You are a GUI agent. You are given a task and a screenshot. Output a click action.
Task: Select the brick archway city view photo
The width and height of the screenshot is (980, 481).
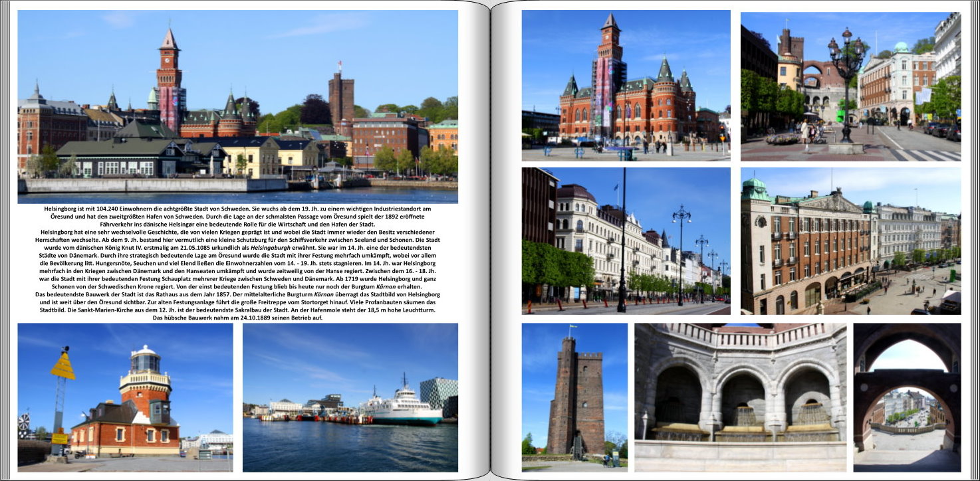tap(907, 397)
